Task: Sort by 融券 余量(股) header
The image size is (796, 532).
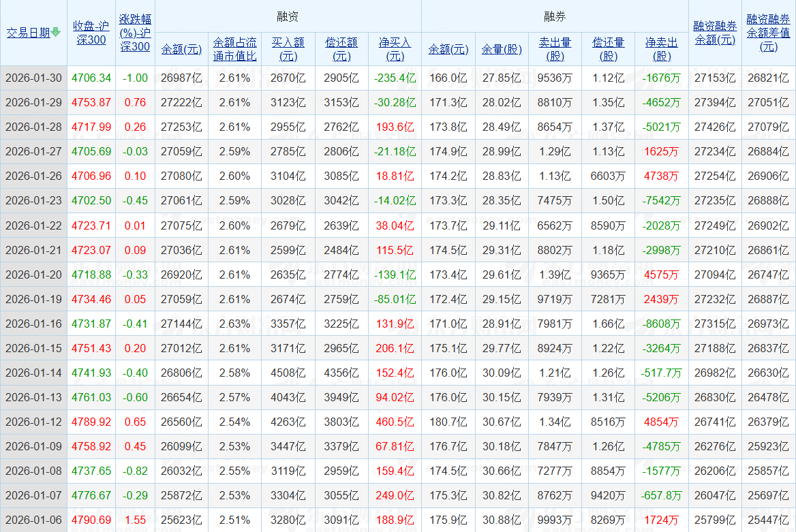Action: tap(502, 49)
